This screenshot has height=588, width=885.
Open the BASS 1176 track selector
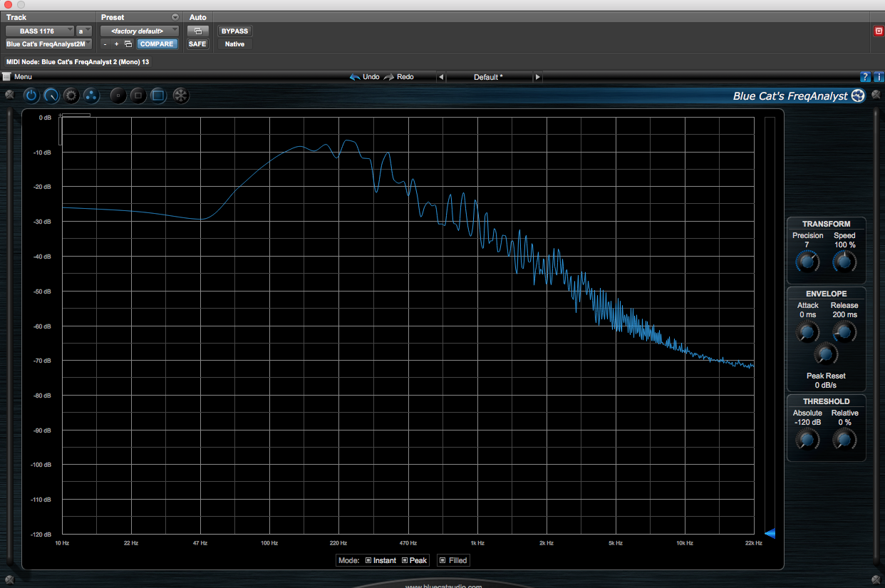(x=40, y=31)
